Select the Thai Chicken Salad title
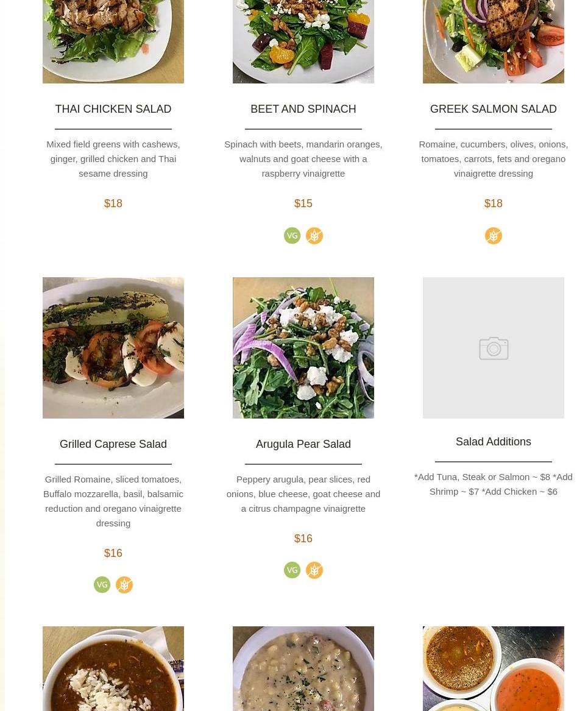Image resolution: width=588 pixels, height=711 pixels. (x=113, y=109)
